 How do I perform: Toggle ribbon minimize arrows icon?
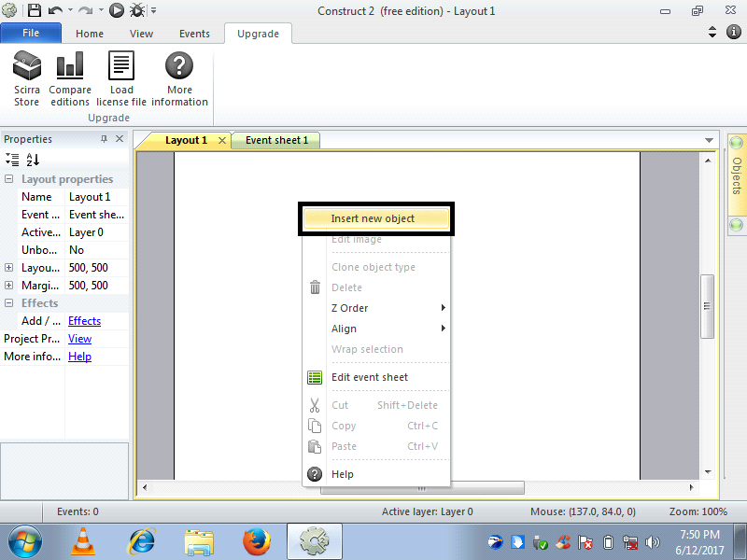tap(712, 32)
